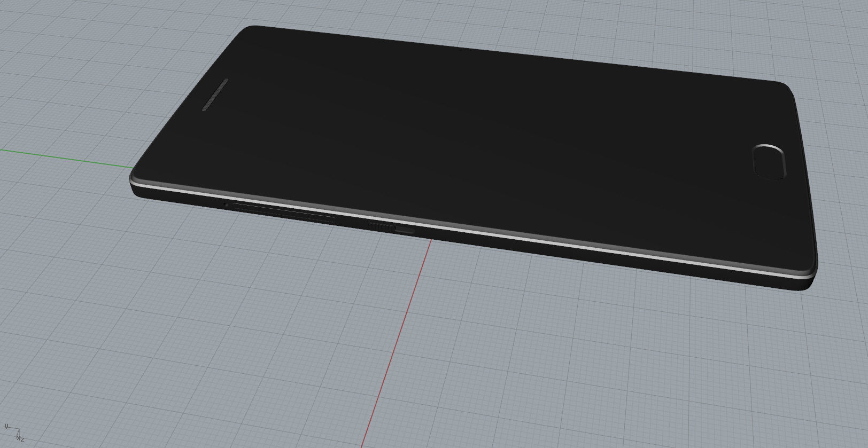Select the ridged alert slider on phone side
Viewport: 868px width, 448px height.
(x=382, y=227)
